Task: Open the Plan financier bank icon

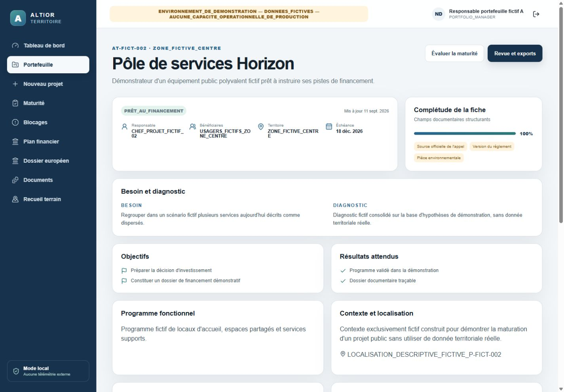Action: pos(15,141)
